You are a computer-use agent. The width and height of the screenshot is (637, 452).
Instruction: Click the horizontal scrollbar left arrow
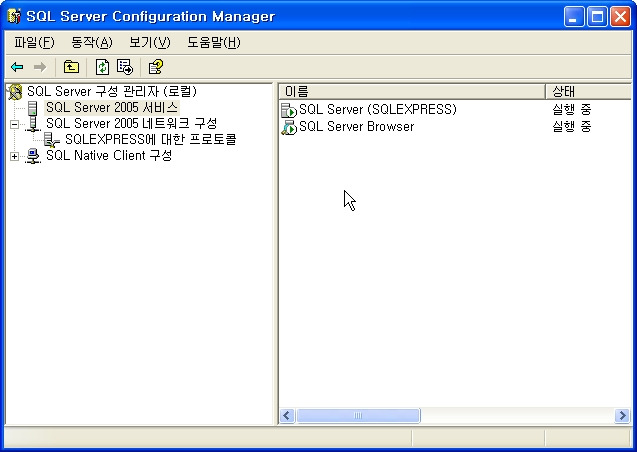287,416
